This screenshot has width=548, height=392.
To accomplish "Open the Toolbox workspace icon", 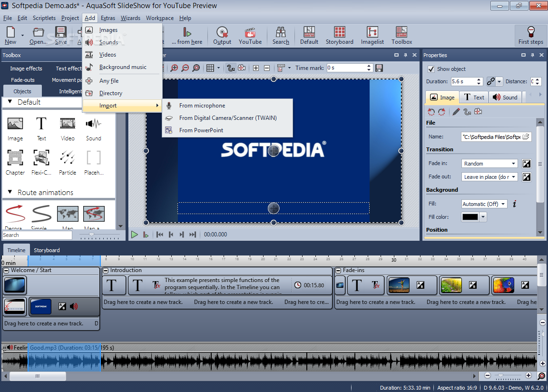I will [x=401, y=35].
